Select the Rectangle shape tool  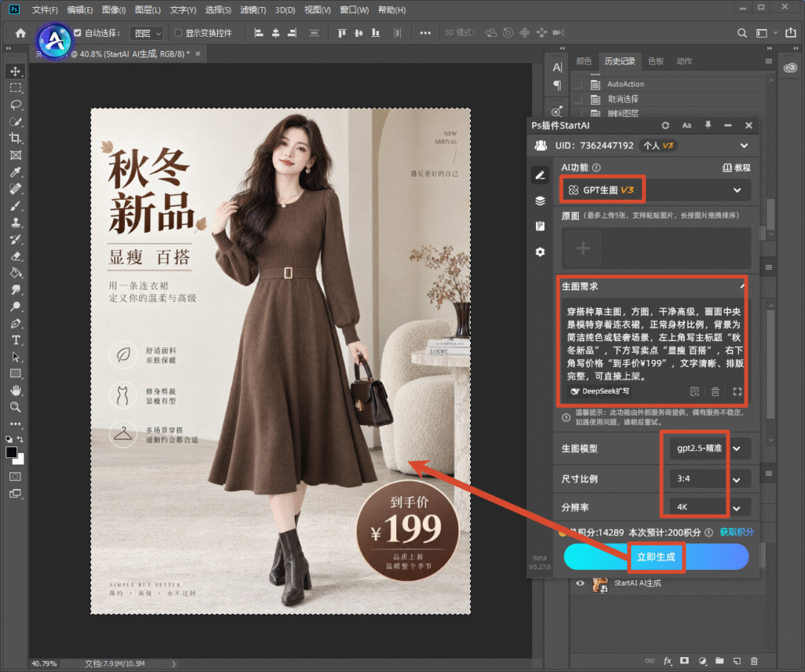[16, 373]
